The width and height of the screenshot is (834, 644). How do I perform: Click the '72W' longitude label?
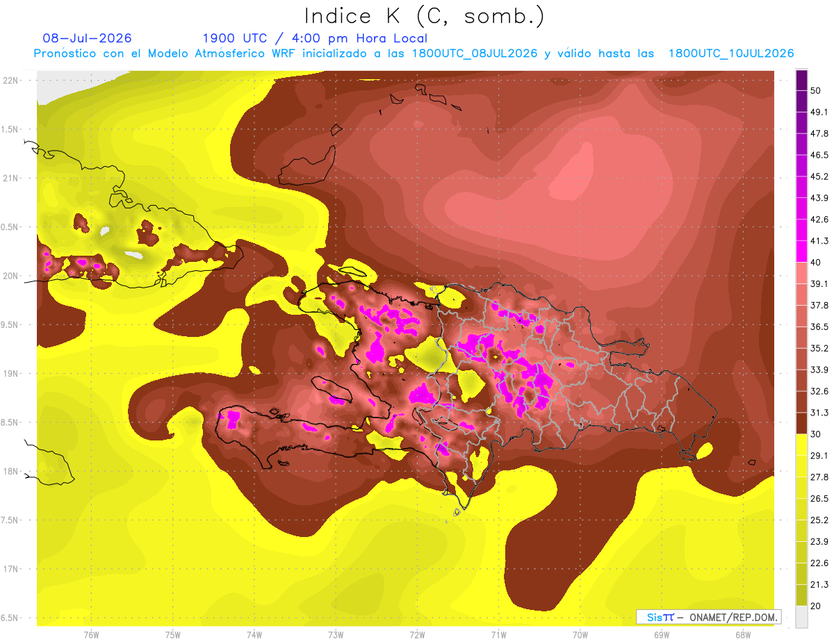coord(417,635)
